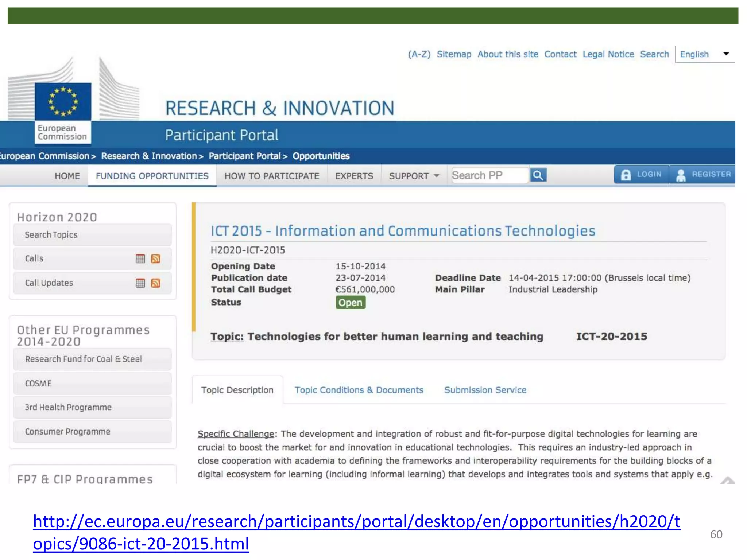Viewport: 747px width, 560px height.
Task: Follow the ec.europa.eu URL below the screenshot
Action: pos(356,532)
